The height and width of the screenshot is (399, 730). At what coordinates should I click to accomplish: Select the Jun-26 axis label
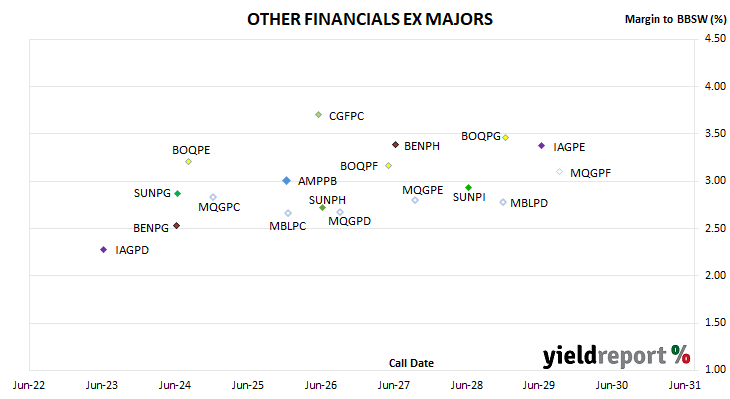pos(321,385)
